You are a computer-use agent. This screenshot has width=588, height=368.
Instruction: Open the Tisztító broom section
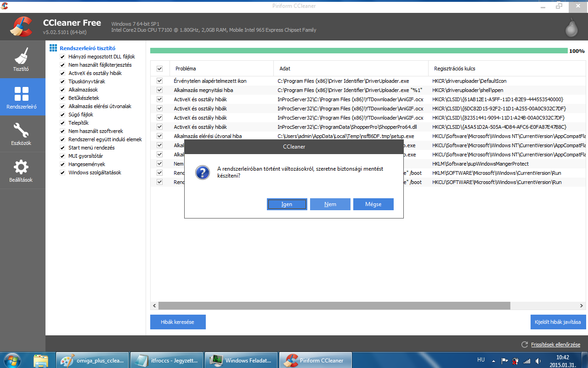tap(22, 59)
